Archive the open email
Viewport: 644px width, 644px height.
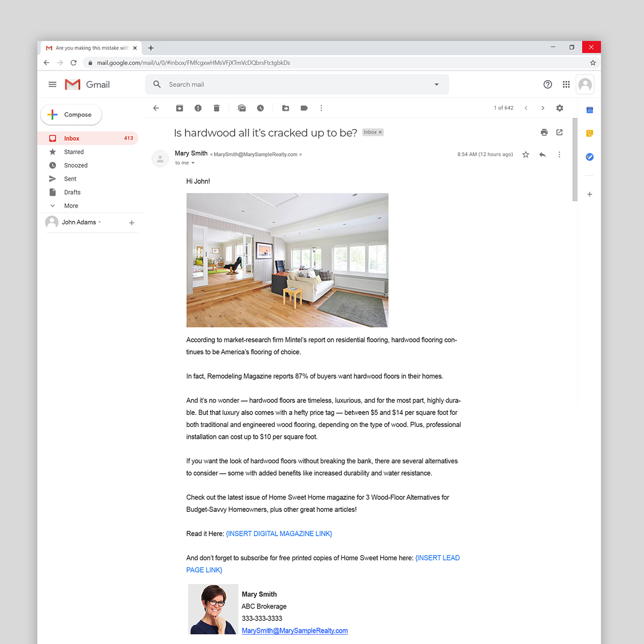click(179, 108)
